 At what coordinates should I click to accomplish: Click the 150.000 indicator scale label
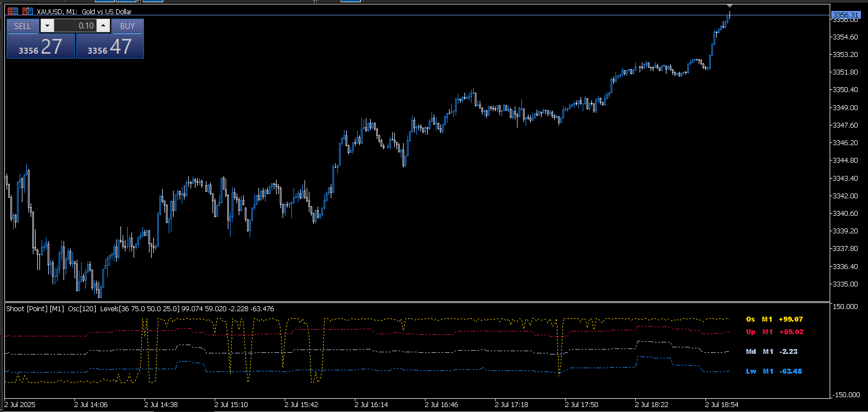[x=846, y=307]
